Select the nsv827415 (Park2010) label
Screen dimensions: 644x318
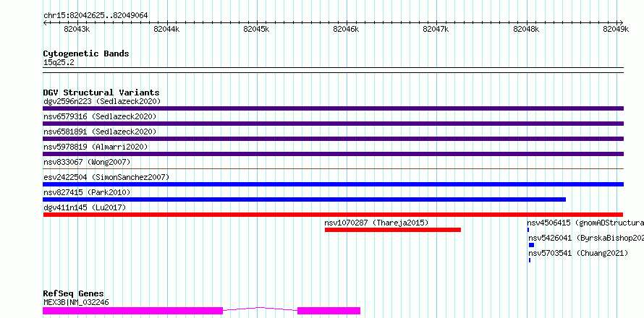[x=87, y=192]
